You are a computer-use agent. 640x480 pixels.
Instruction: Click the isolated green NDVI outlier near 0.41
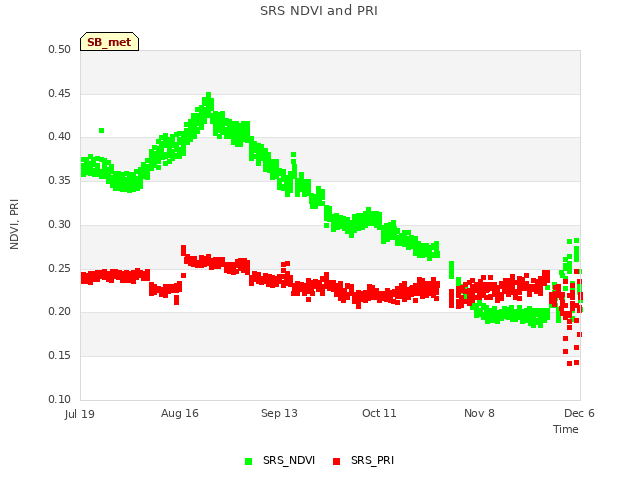[102, 130]
